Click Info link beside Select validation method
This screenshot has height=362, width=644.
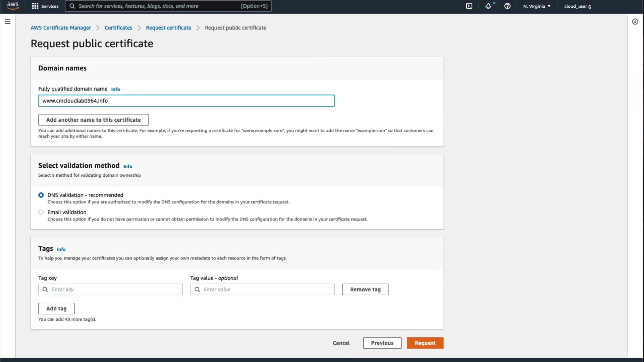pyautogui.click(x=127, y=166)
